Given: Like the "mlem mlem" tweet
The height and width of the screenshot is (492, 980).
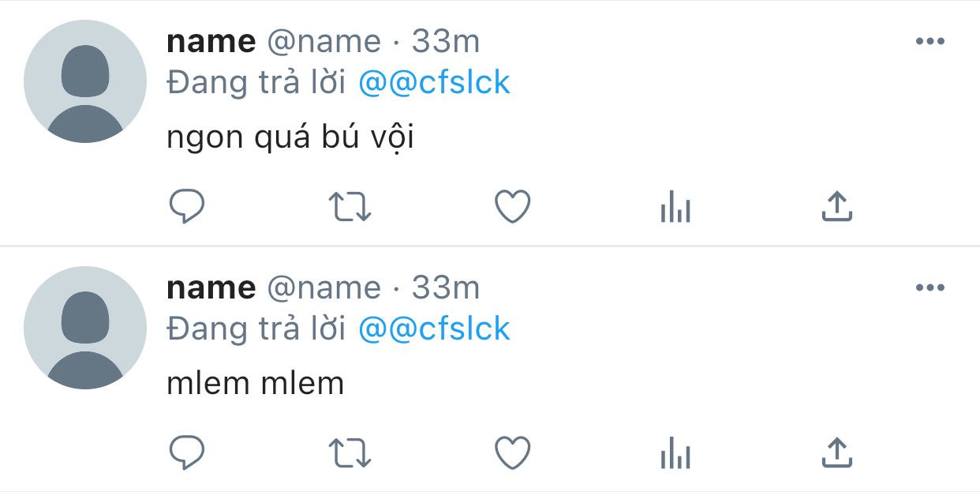Looking at the screenshot, I should (512, 453).
